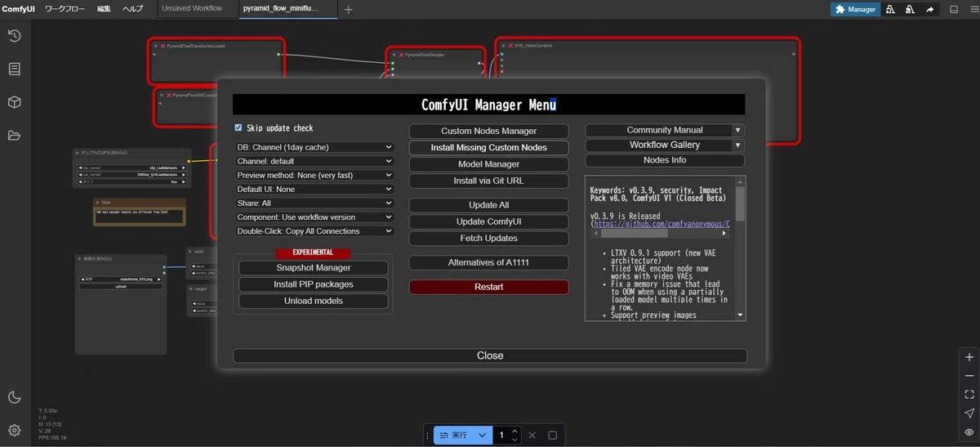Fit view to canvas icon
This screenshot has height=447, width=980.
(969, 395)
